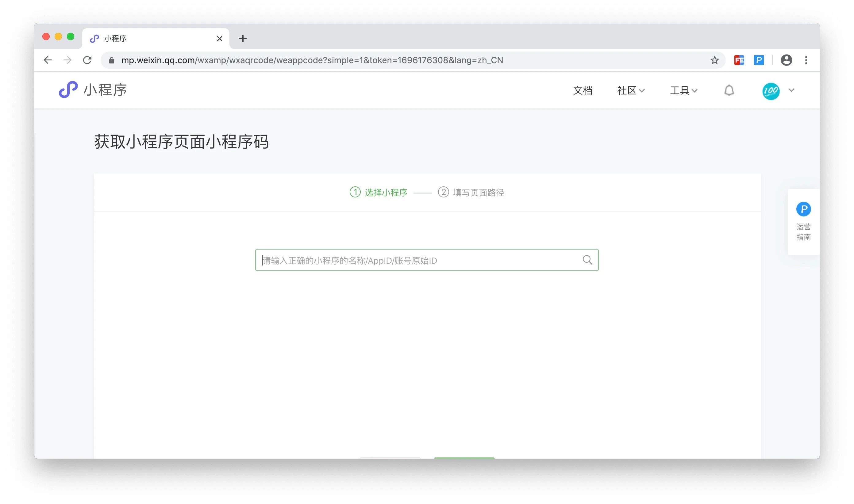Bookmark page with star icon
The image size is (854, 504).
coord(714,60)
